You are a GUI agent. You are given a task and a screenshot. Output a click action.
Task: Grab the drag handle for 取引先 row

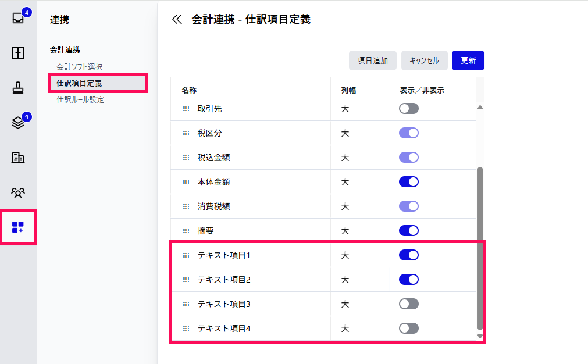[186, 109]
